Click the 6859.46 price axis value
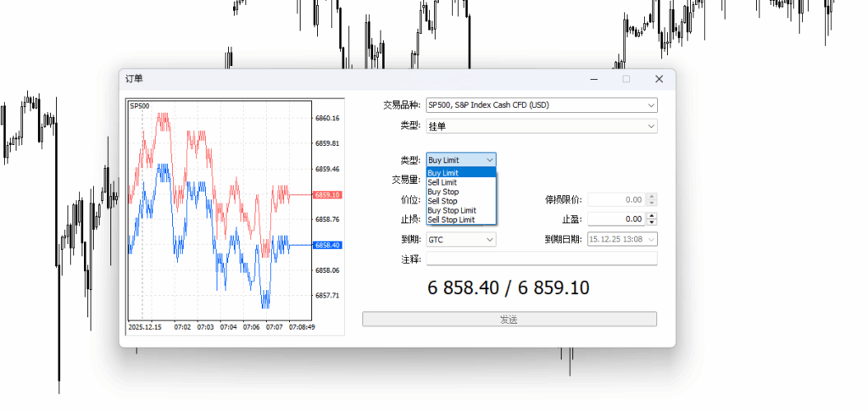 tap(327, 169)
